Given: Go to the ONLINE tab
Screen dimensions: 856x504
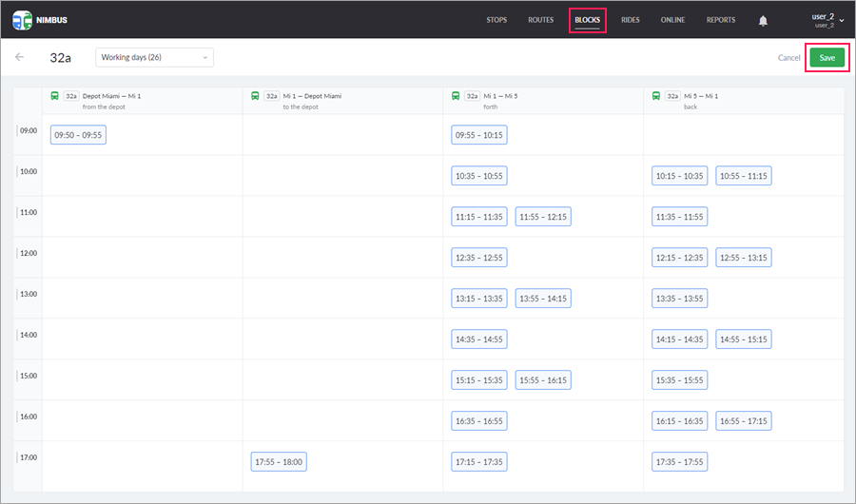Looking at the screenshot, I should coord(672,20).
